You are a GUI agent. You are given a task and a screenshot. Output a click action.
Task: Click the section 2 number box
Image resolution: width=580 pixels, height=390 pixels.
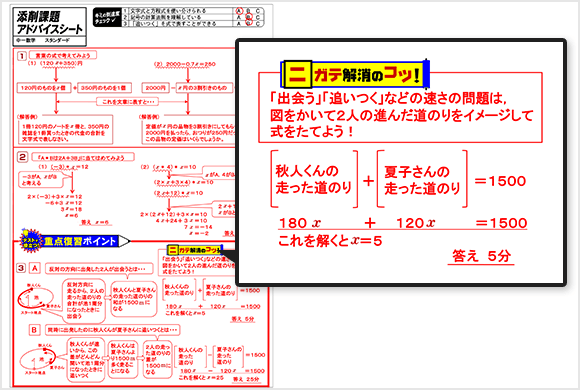[22, 157]
